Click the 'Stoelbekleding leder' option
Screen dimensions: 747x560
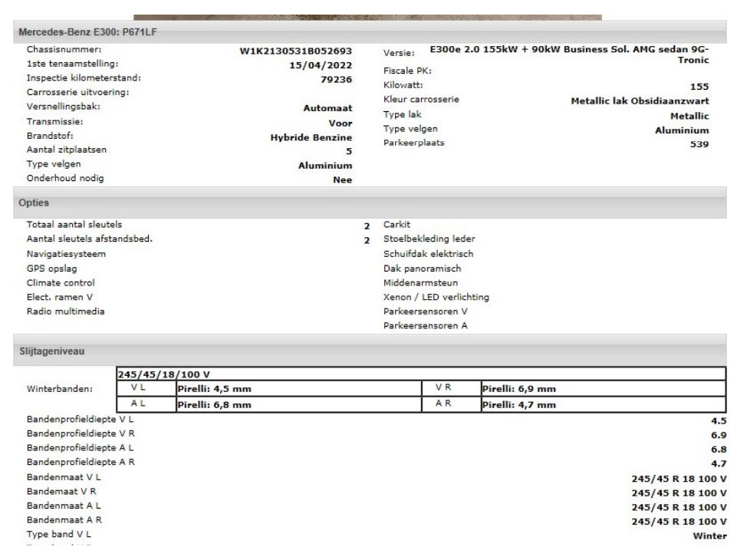(429, 239)
